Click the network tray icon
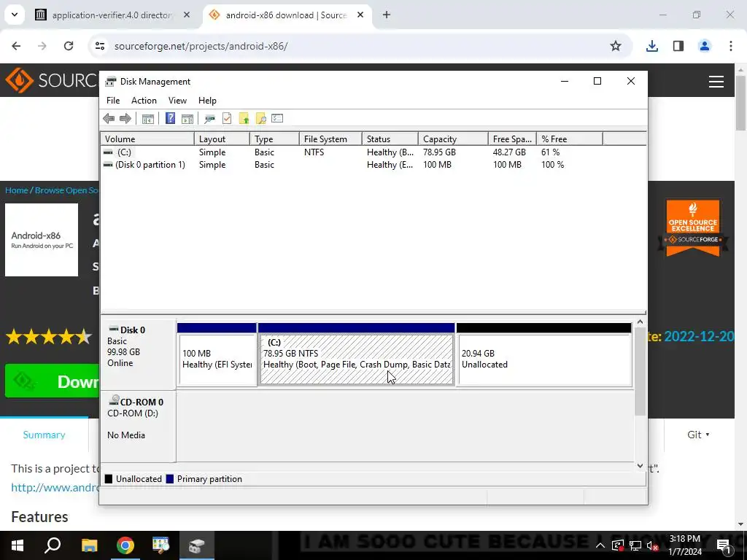 [x=635, y=545]
